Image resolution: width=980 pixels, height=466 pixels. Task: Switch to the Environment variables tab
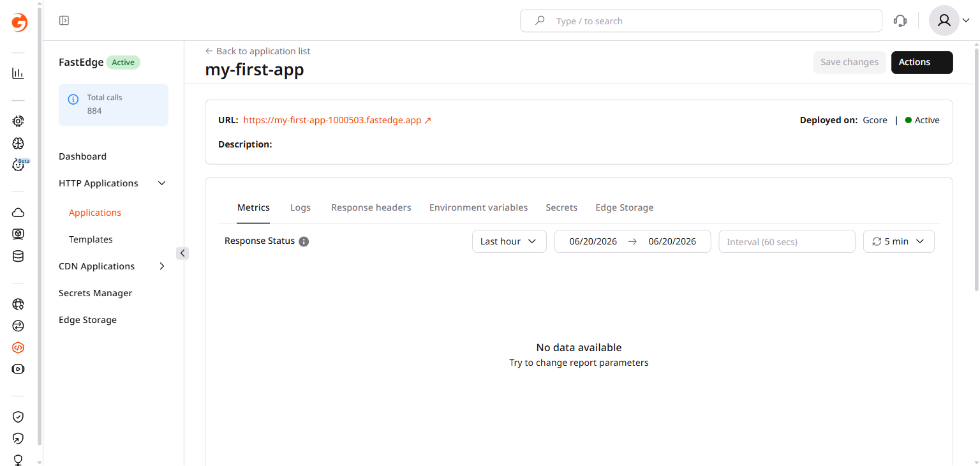(479, 207)
